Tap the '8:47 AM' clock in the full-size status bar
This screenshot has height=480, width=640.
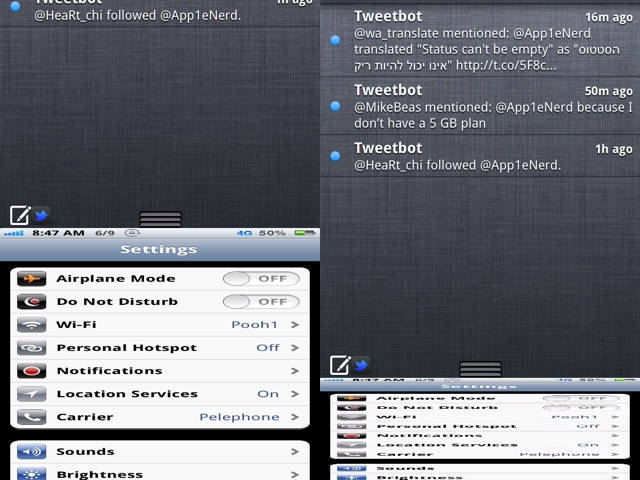[58, 233]
